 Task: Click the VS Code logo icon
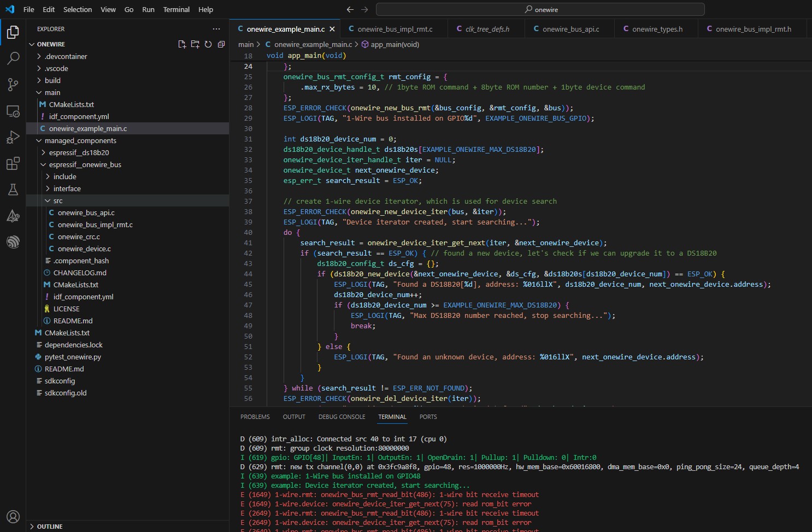[10, 9]
